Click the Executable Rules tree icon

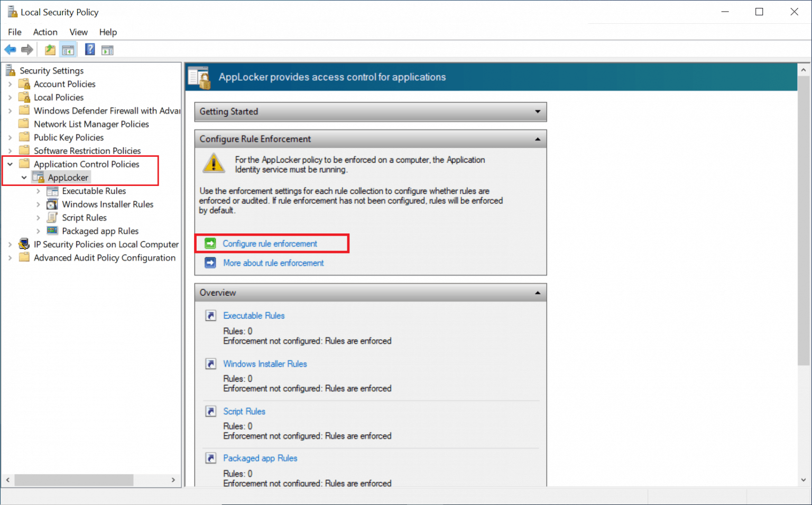(x=52, y=191)
